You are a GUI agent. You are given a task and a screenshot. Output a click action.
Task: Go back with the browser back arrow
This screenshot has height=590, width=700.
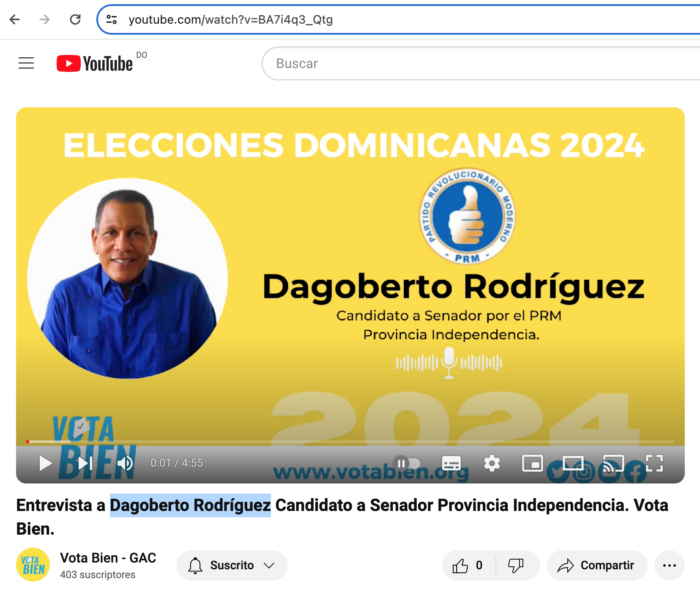tap(15, 19)
